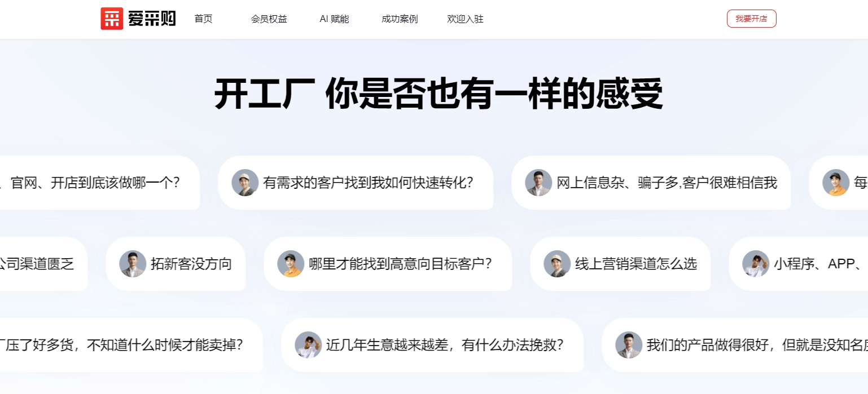Screen dimensions: 868x394
Task: Click avatar beside 近几年生意越来越差
Action: pos(308,345)
